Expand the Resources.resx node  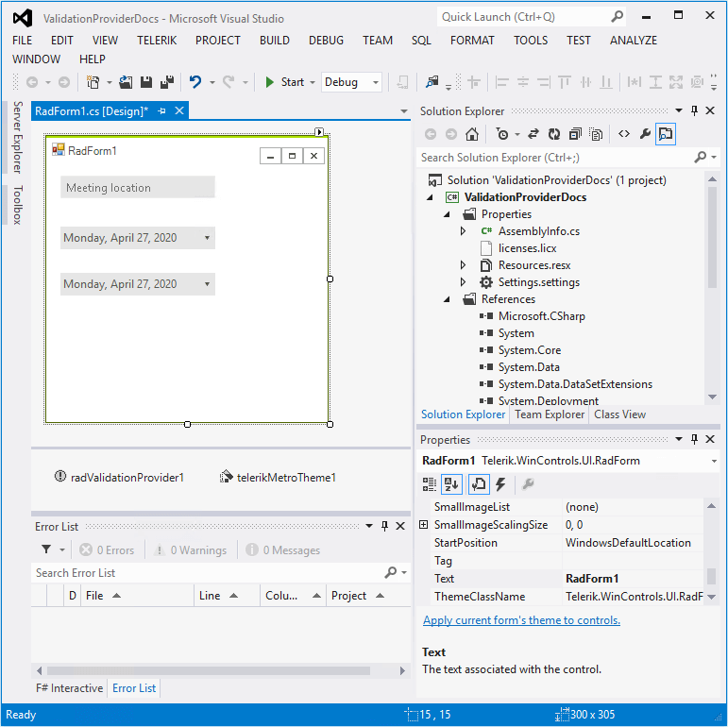463,265
